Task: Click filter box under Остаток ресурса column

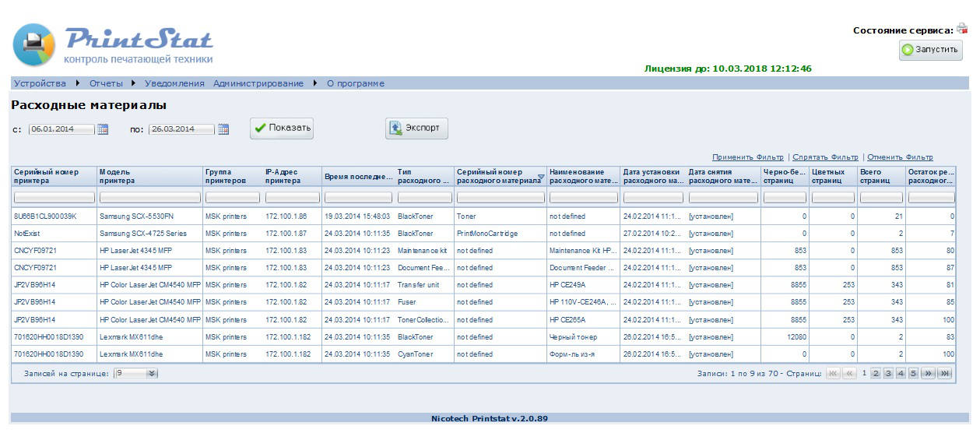Action: click(x=931, y=198)
